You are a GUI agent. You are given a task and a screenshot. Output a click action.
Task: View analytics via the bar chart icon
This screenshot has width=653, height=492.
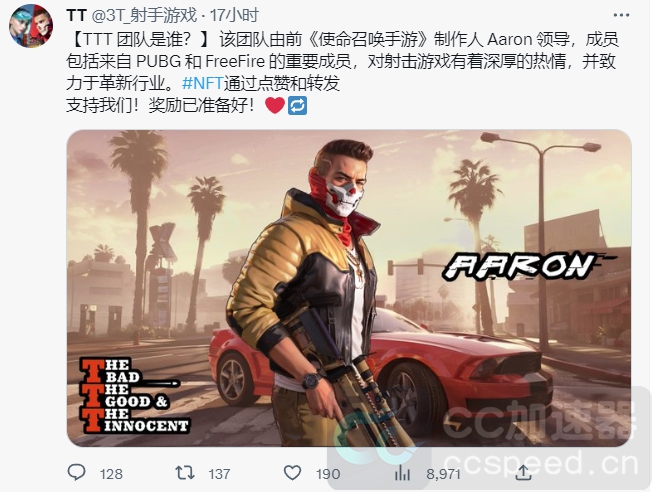tap(402, 473)
